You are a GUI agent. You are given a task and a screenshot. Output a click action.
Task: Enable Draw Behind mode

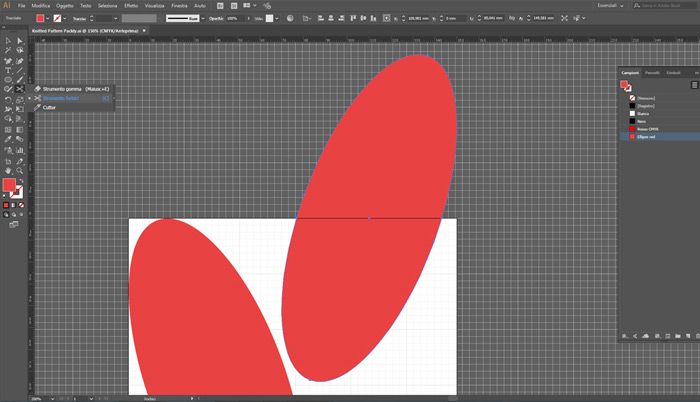(13, 215)
